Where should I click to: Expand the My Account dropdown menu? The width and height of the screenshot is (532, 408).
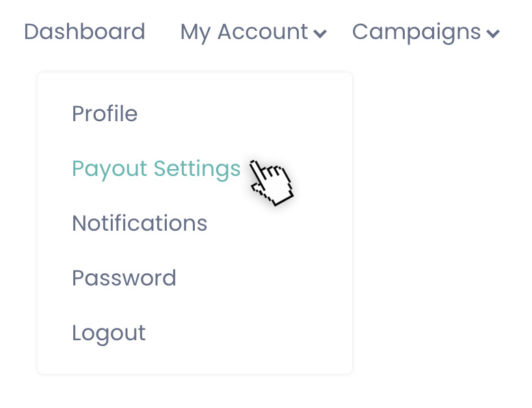click(253, 33)
